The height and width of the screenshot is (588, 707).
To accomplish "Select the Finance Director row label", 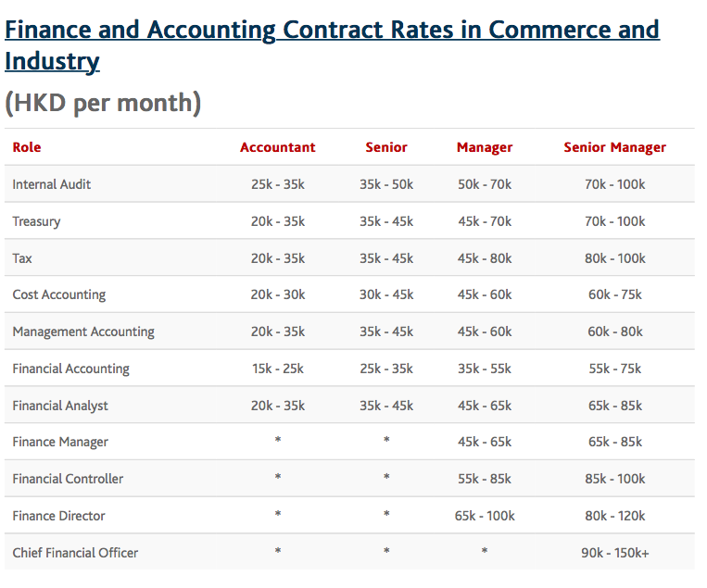I will pyautogui.click(x=58, y=516).
